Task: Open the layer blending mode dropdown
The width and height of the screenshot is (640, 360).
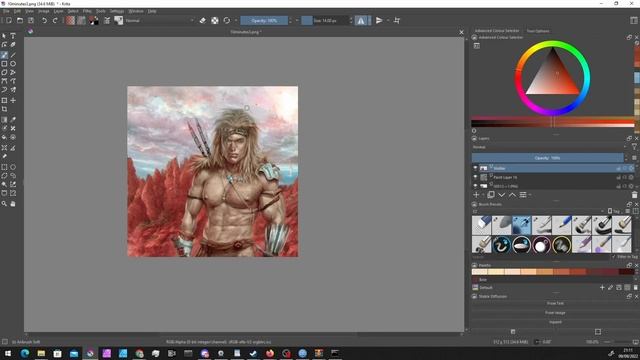Action: point(549,147)
